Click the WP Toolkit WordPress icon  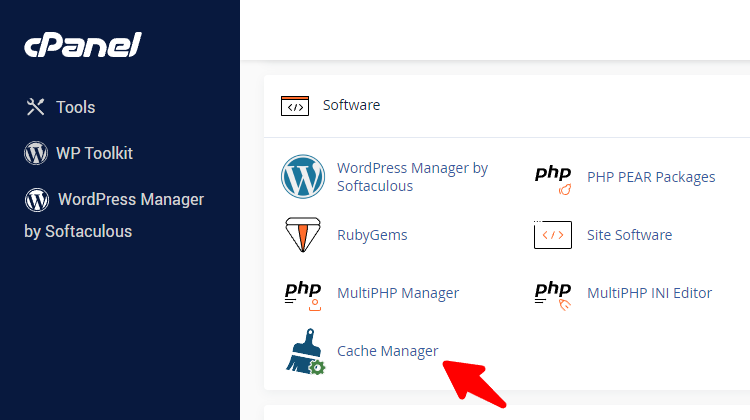point(36,153)
